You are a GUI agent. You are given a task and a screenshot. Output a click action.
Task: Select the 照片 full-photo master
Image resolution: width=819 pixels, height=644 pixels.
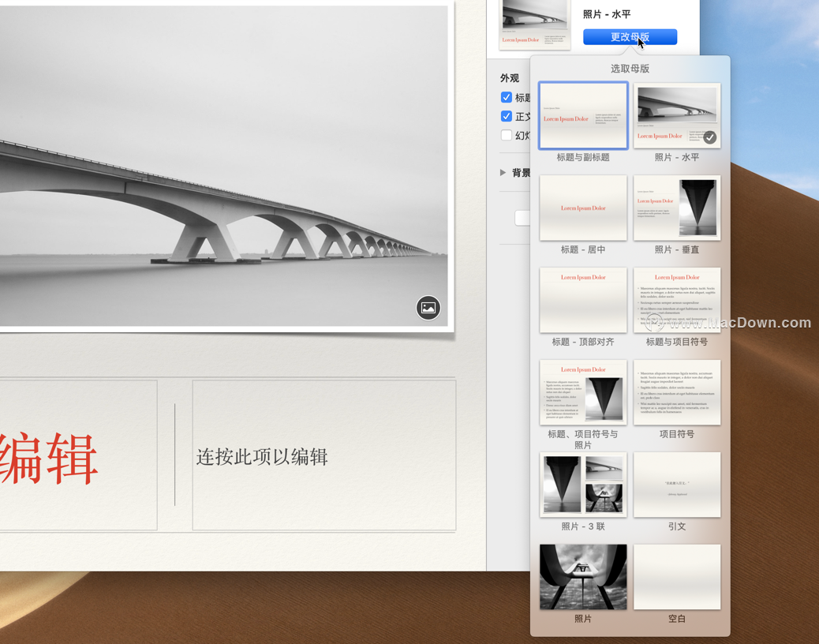pyautogui.click(x=583, y=577)
